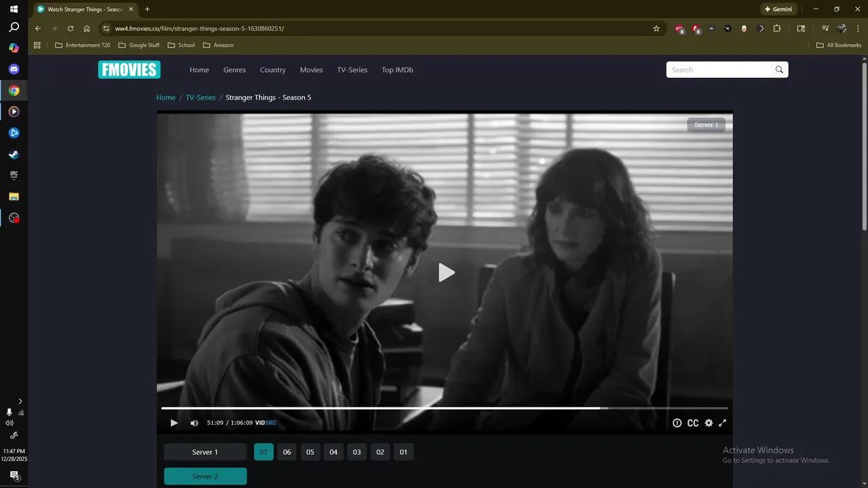Open Amazon bookmark folder
Screen dimensions: 868x488
pyautogui.click(x=218, y=45)
